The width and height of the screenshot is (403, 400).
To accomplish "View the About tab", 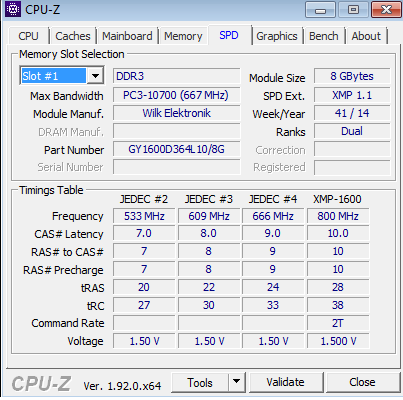I will click(366, 36).
